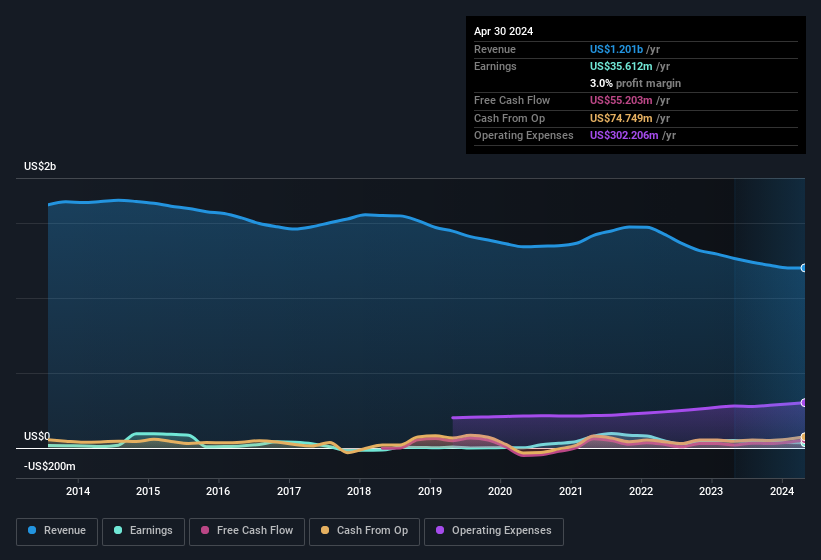Select the 2018 x-axis label

point(359,491)
